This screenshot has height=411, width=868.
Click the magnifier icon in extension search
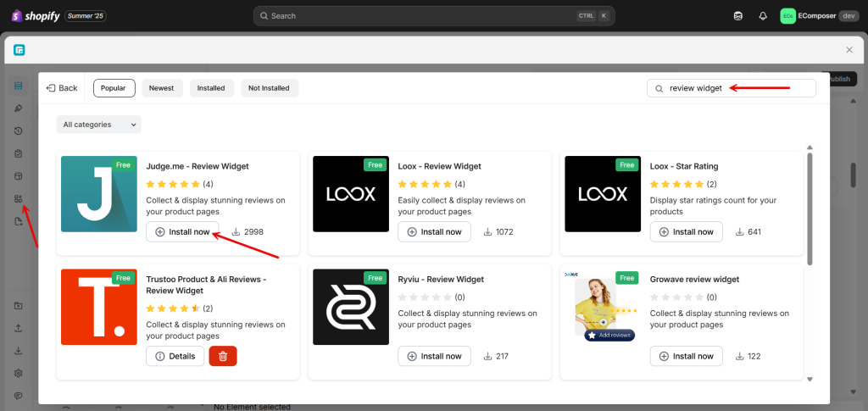(659, 88)
